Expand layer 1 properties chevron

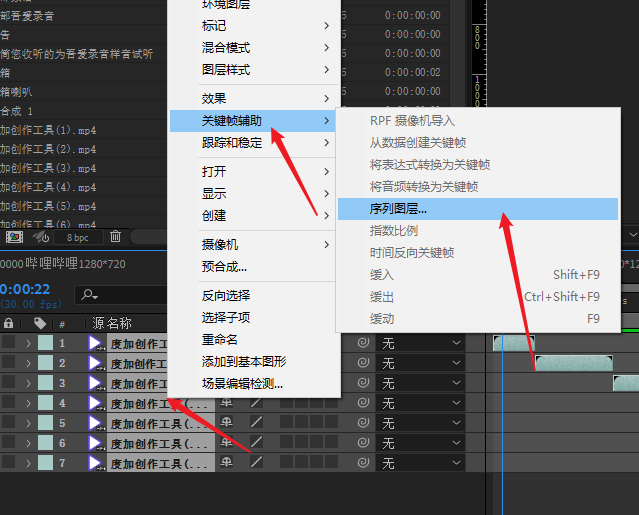pos(28,343)
